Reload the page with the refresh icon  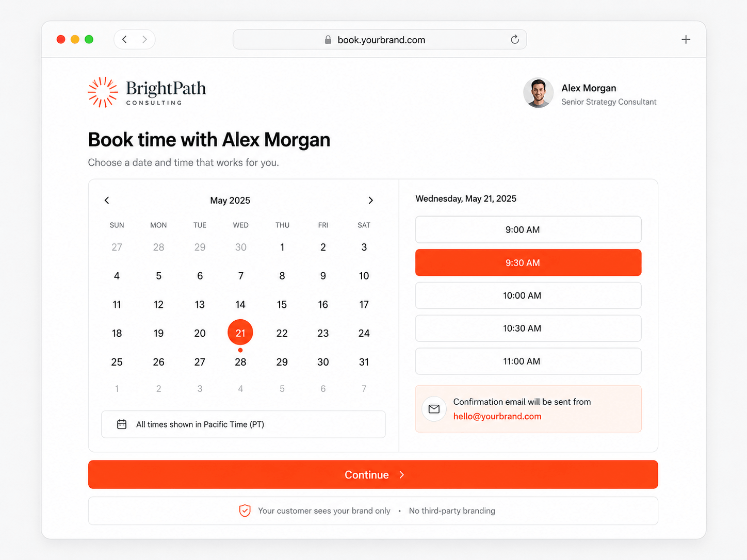[514, 40]
